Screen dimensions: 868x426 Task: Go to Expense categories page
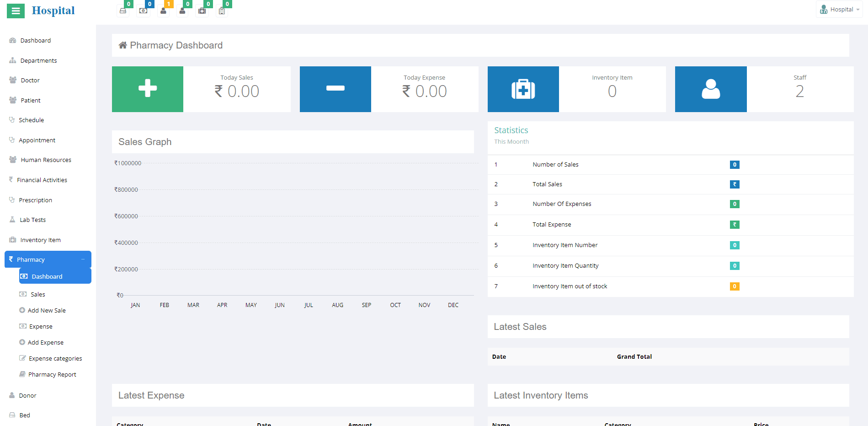(55, 359)
